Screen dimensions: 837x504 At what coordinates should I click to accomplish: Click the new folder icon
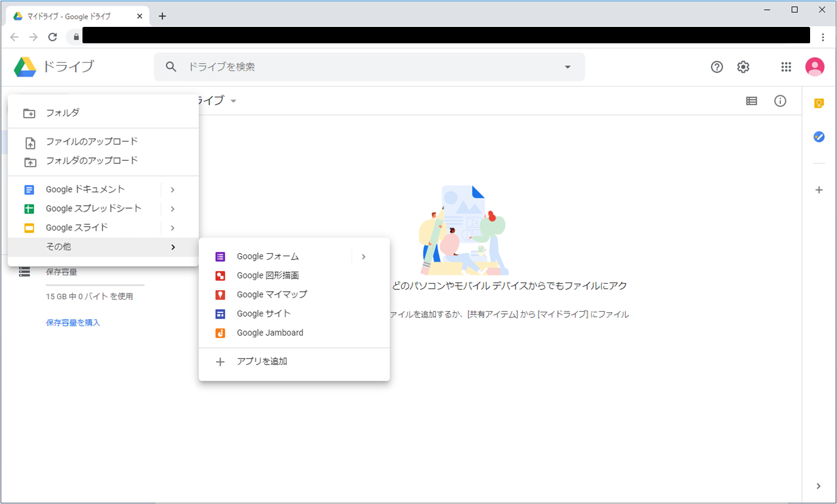pyautogui.click(x=29, y=113)
